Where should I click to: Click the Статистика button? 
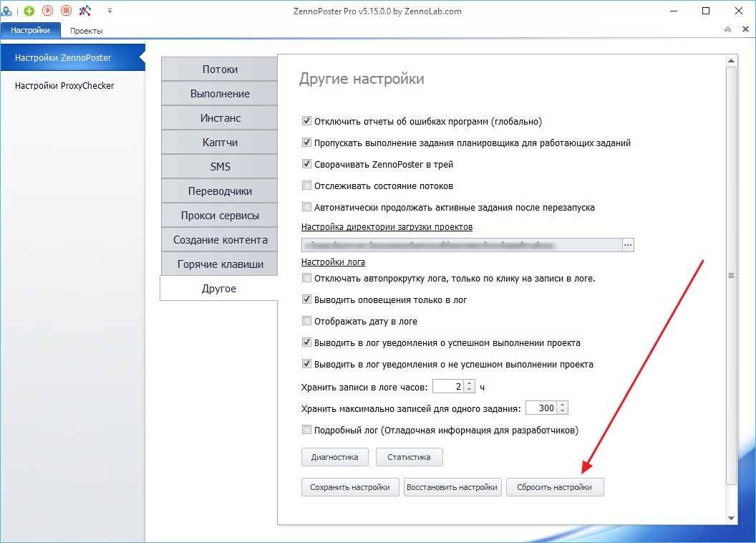point(409,457)
